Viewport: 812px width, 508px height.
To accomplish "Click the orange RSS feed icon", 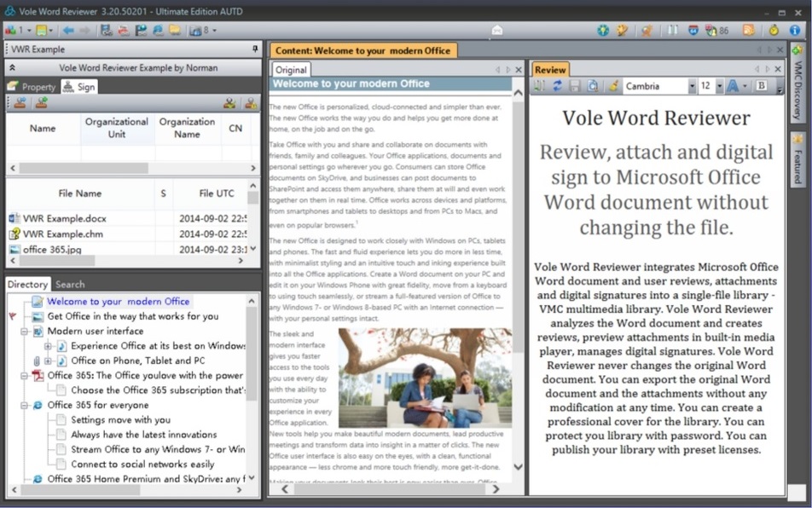I will [x=748, y=31].
